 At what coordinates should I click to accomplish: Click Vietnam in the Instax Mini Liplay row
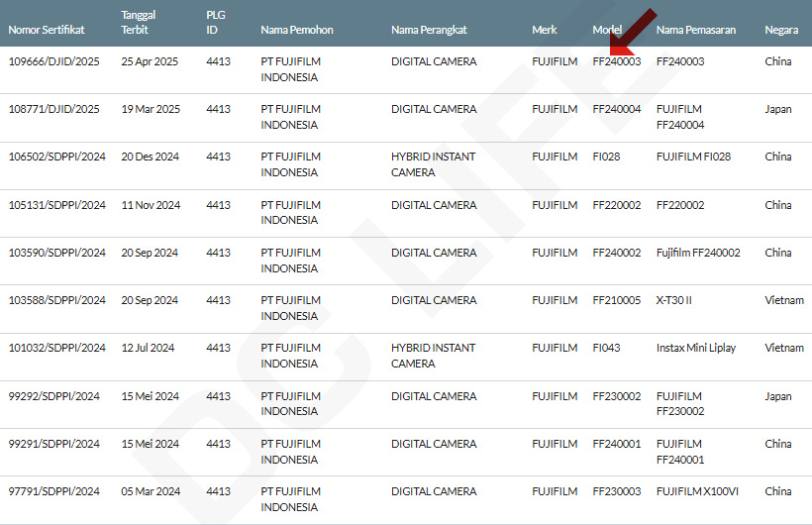coord(784,348)
